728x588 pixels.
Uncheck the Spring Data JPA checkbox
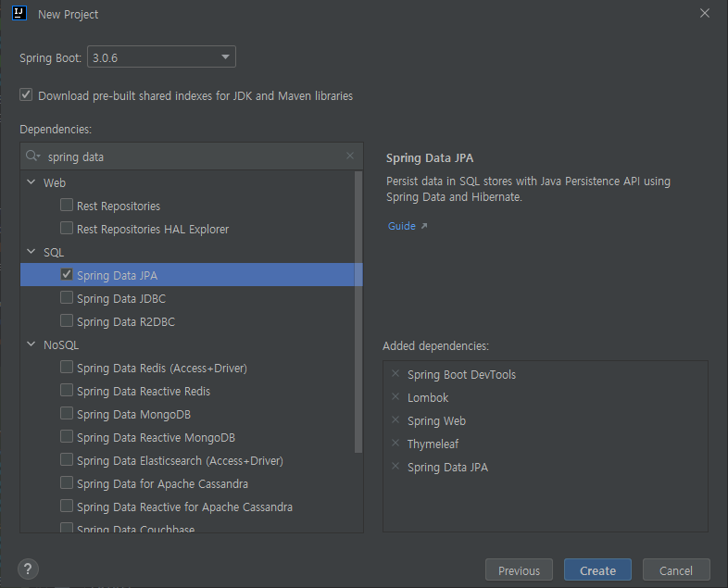pos(67,274)
